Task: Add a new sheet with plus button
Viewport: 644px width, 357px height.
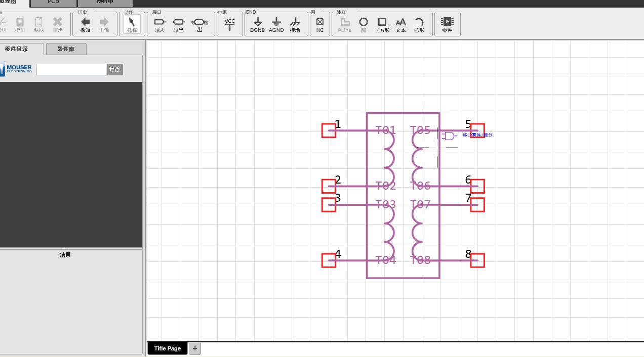Action: (x=195, y=348)
